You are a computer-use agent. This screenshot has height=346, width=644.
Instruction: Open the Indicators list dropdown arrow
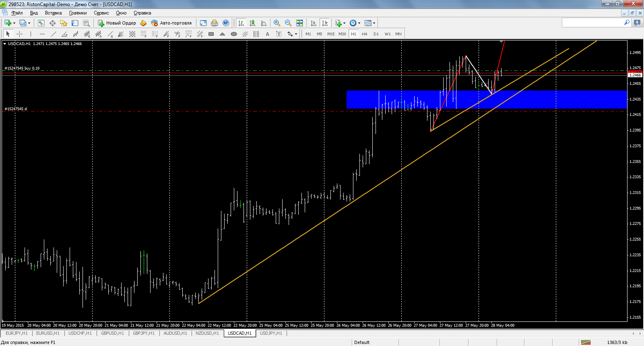point(344,23)
